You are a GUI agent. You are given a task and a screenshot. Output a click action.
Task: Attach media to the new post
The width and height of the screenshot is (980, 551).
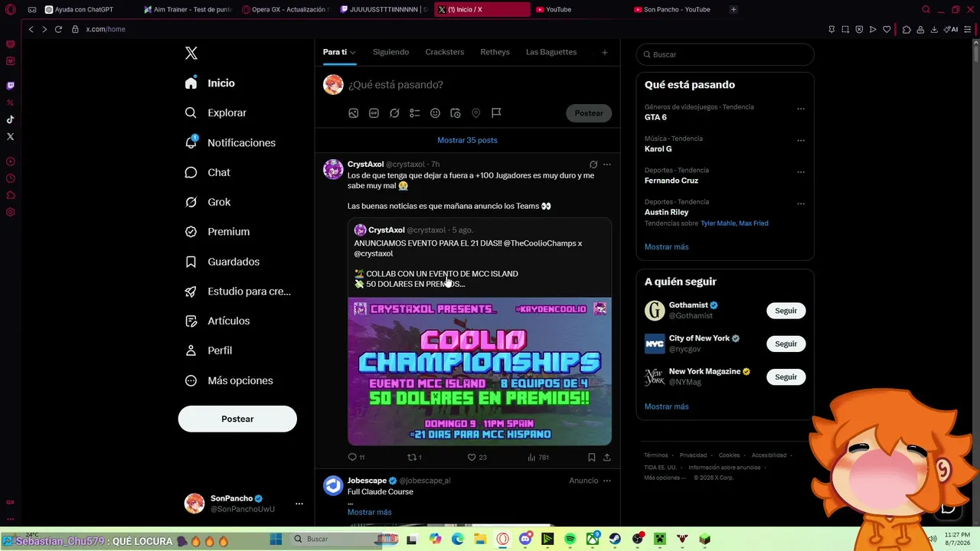(x=354, y=113)
